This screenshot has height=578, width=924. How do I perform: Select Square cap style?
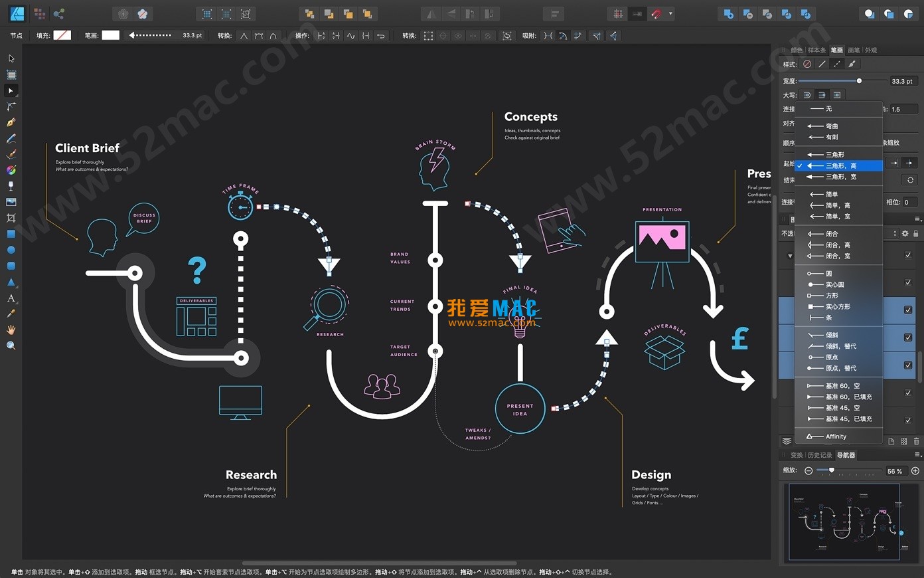point(836,95)
